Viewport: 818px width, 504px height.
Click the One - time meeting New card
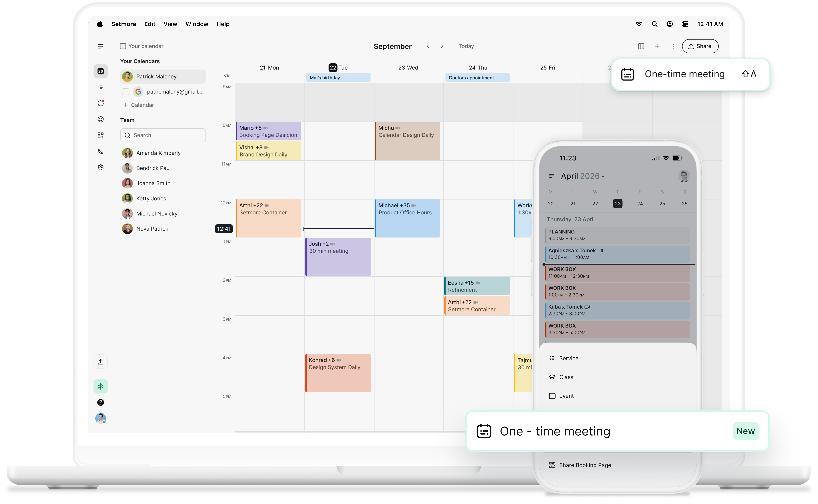tap(617, 431)
